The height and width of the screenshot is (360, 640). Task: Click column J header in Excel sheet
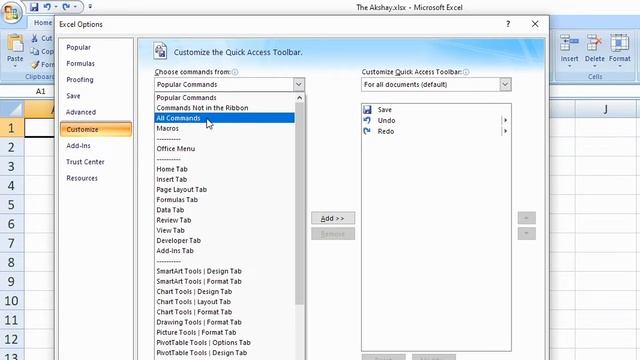(606, 109)
